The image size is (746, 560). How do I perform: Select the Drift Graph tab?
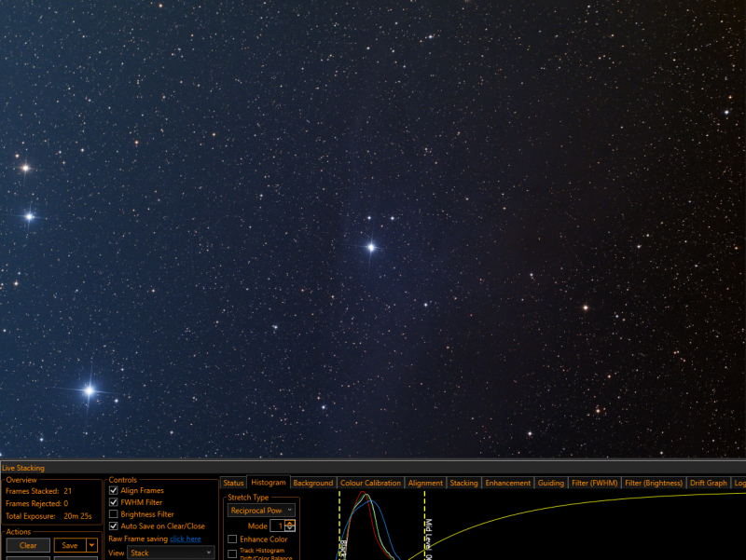709,483
